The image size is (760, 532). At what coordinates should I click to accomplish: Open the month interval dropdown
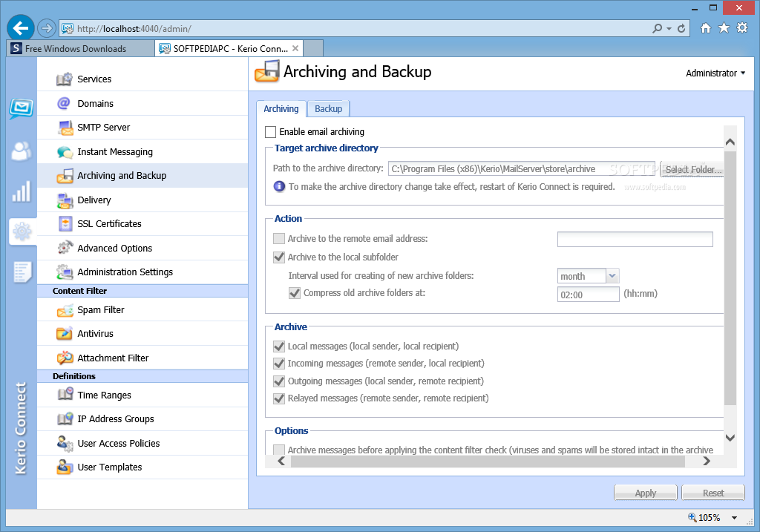click(612, 276)
